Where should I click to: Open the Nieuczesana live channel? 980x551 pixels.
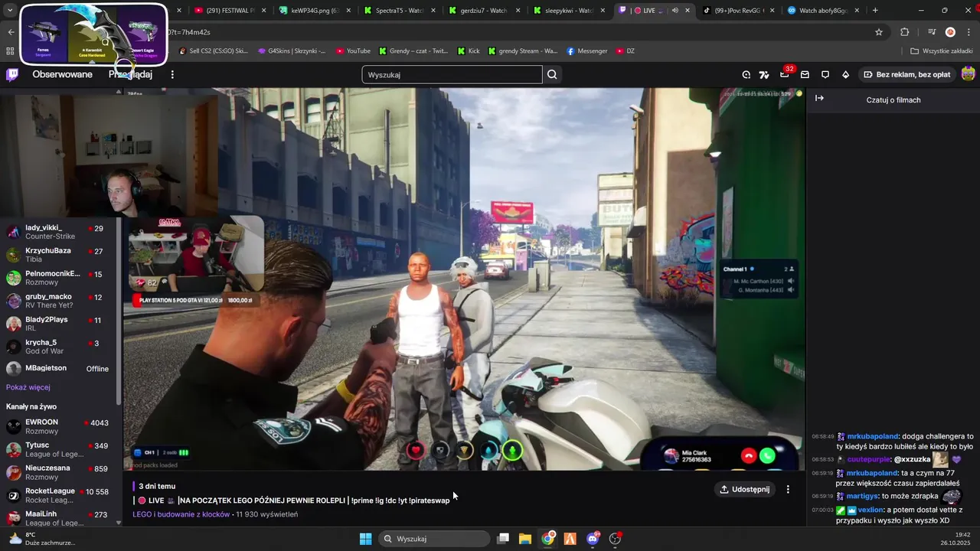point(58,472)
